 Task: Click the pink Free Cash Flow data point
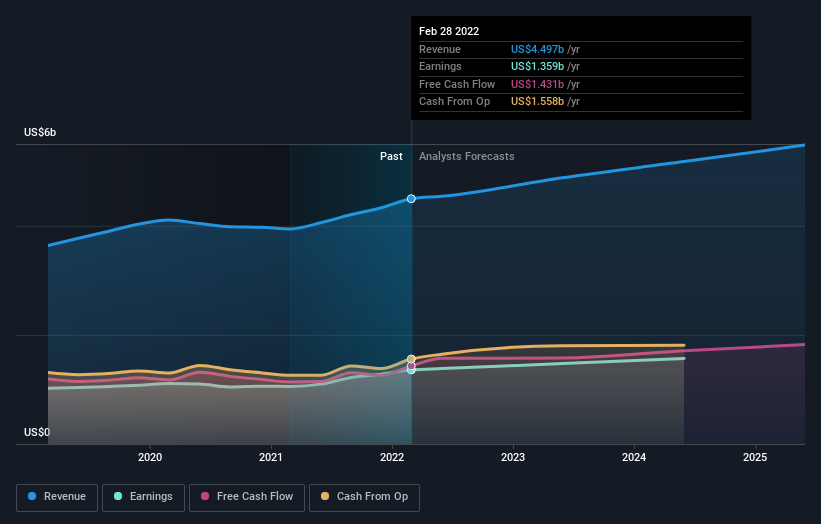tap(411, 366)
